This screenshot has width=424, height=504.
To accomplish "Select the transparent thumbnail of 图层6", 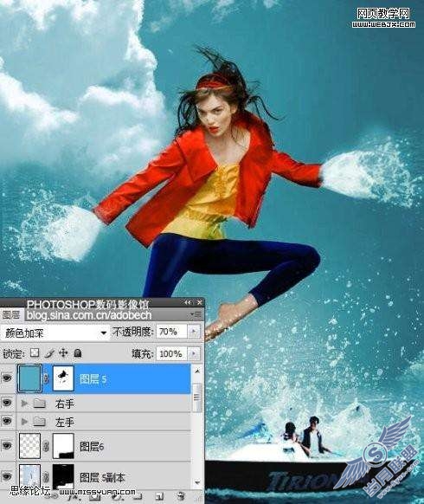I will tap(30, 445).
